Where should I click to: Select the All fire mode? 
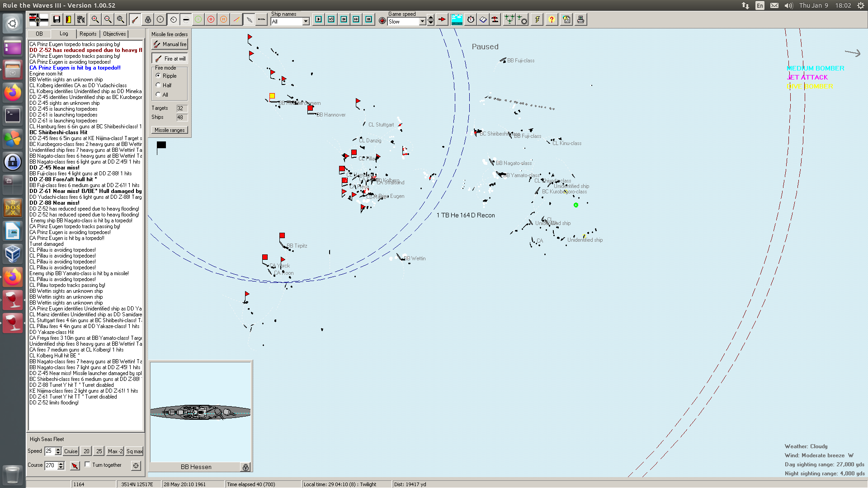[162, 95]
